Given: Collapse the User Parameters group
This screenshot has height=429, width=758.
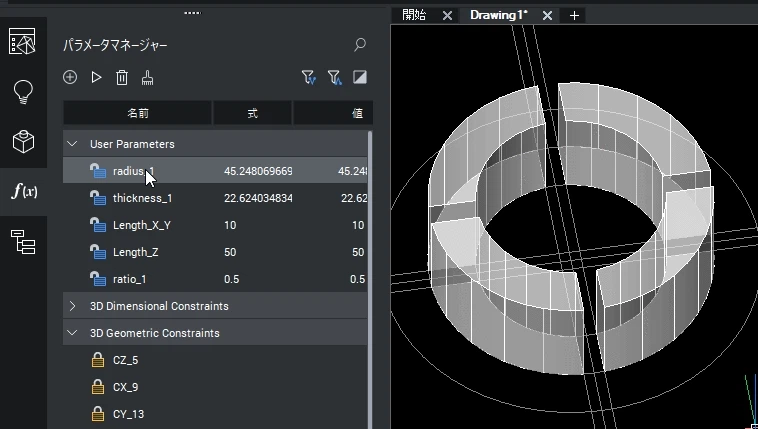Looking at the screenshot, I should 72,144.
